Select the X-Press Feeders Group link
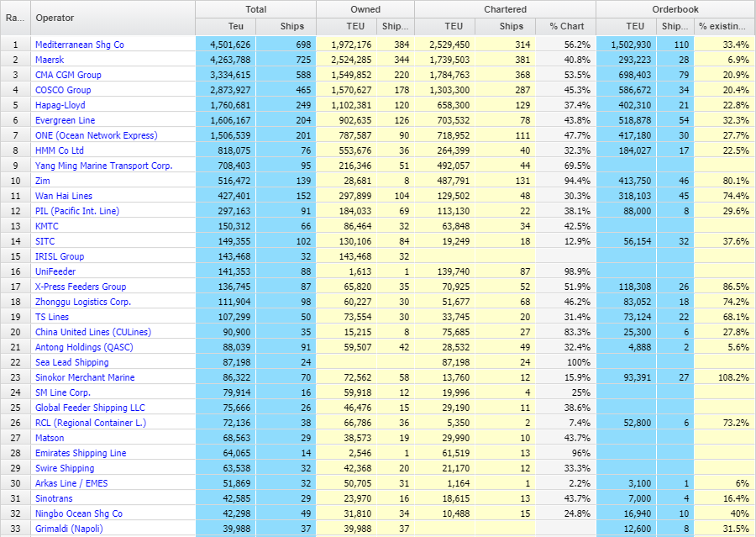The image size is (756, 537). [81, 287]
